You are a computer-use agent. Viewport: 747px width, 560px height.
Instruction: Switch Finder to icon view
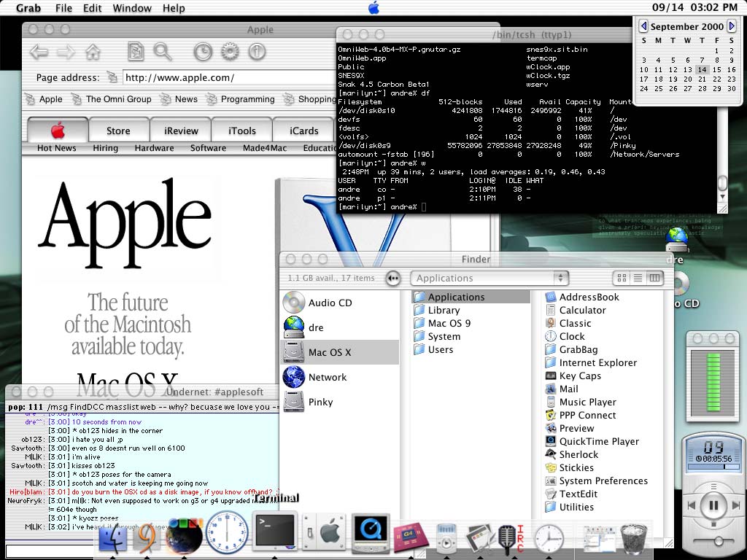pyautogui.click(x=622, y=278)
